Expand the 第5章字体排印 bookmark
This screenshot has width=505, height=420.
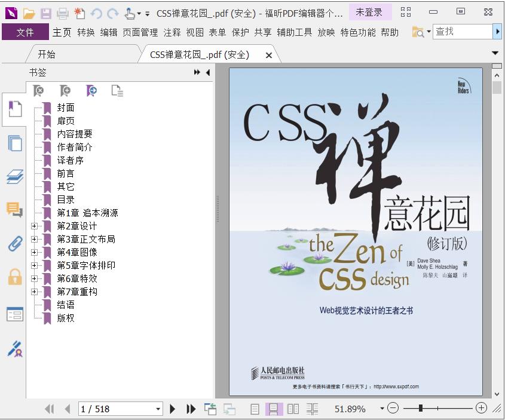tap(34, 265)
